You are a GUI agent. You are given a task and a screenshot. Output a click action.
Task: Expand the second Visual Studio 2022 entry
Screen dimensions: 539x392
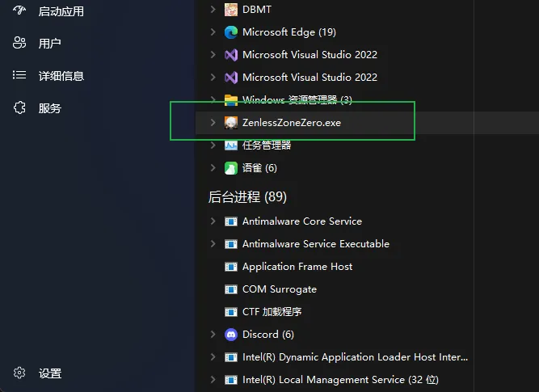coord(213,78)
